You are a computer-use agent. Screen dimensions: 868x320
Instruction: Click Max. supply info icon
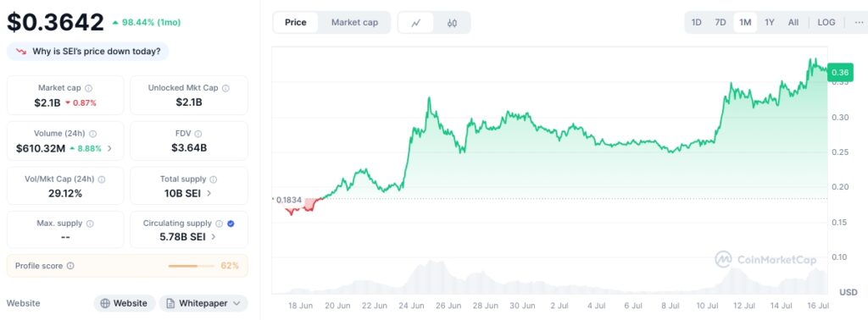90,223
